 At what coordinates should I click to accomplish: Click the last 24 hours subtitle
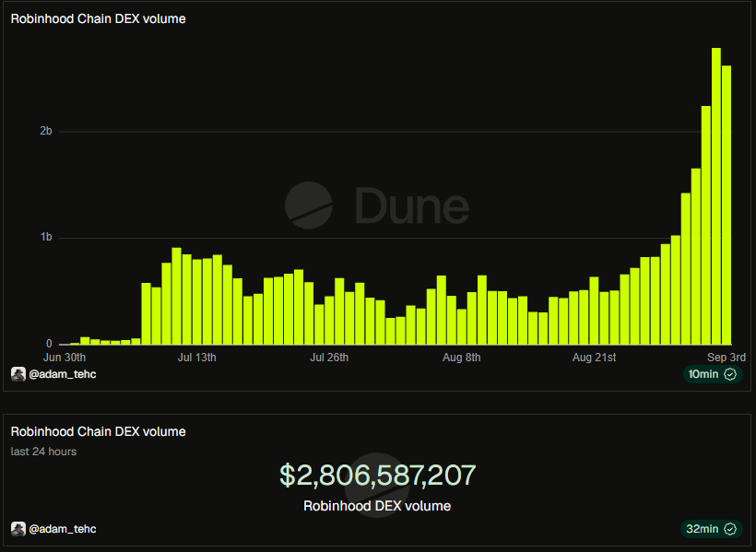43,452
